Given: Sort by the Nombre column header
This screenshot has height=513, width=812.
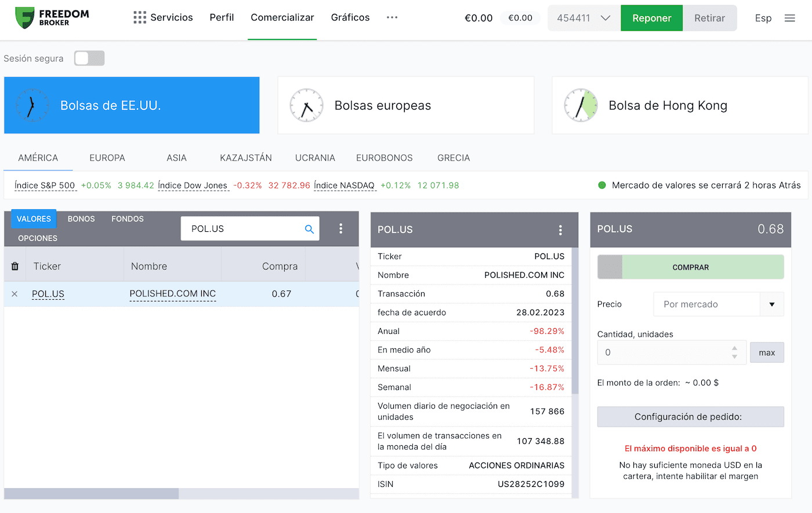Looking at the screenshot, I should pos(149,266).
